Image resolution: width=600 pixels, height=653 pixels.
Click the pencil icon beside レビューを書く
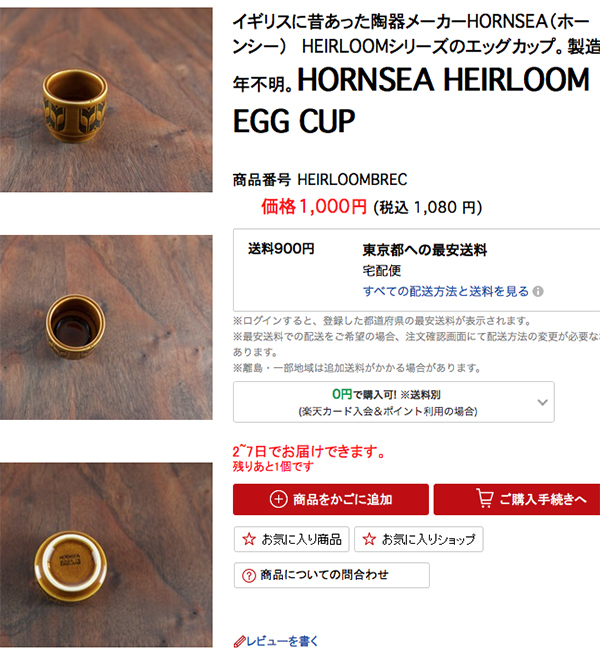(239, 642)
